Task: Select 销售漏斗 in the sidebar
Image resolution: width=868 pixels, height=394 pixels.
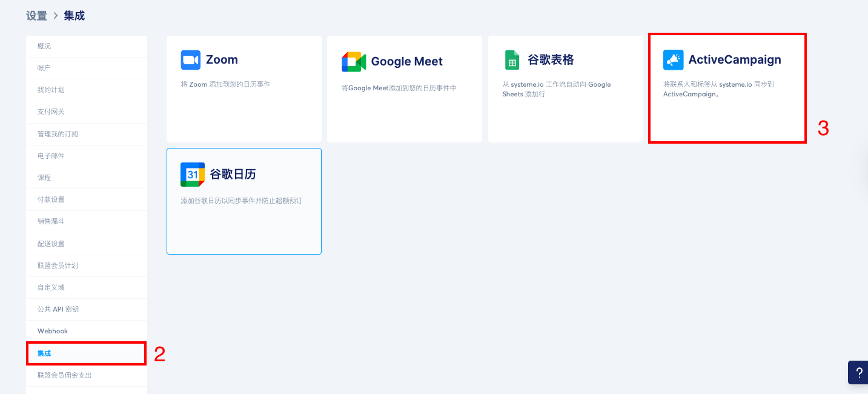Action: coord(87,221)
